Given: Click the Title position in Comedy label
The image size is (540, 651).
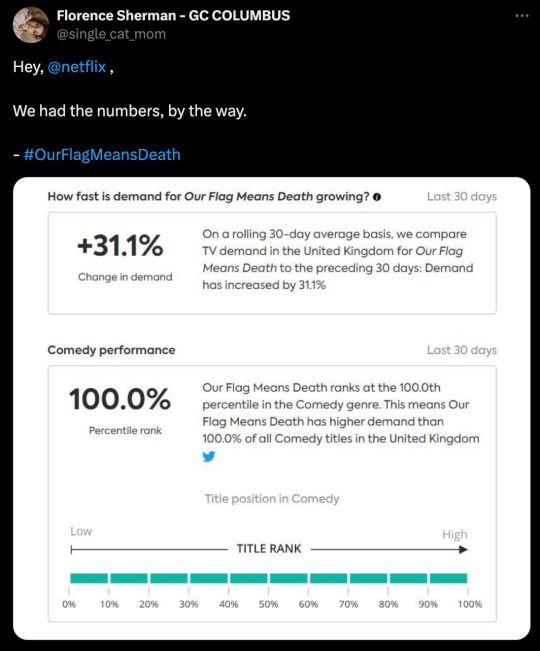Looking at the screenshot, I should (272, 499).
